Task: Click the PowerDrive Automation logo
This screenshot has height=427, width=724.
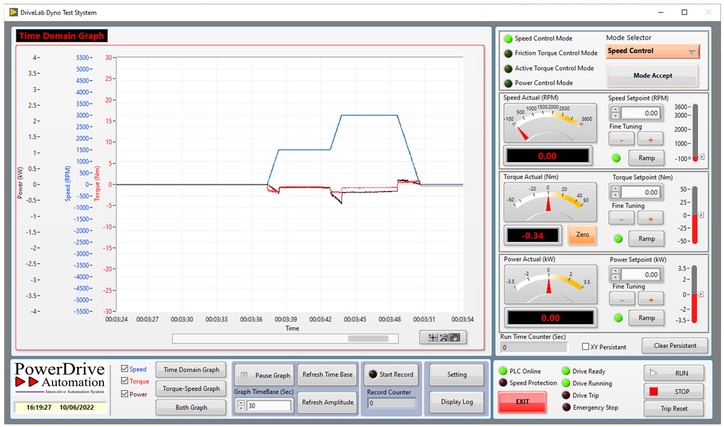Action: (x=60, y=378)
